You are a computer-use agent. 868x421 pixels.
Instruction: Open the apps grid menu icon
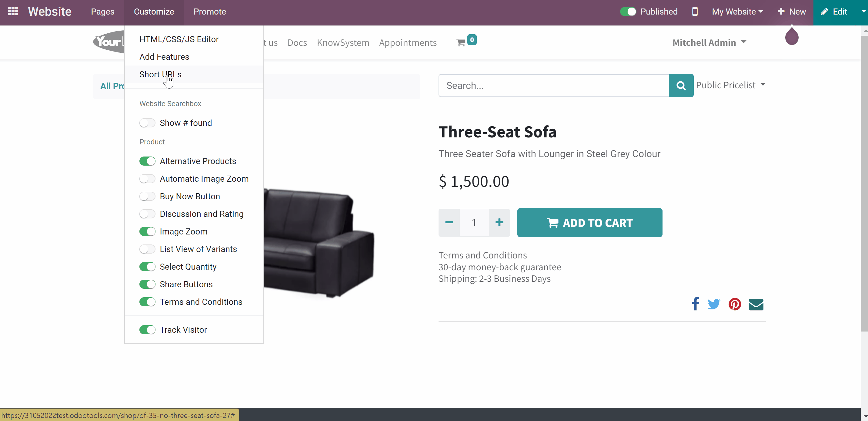coord(13,12)
